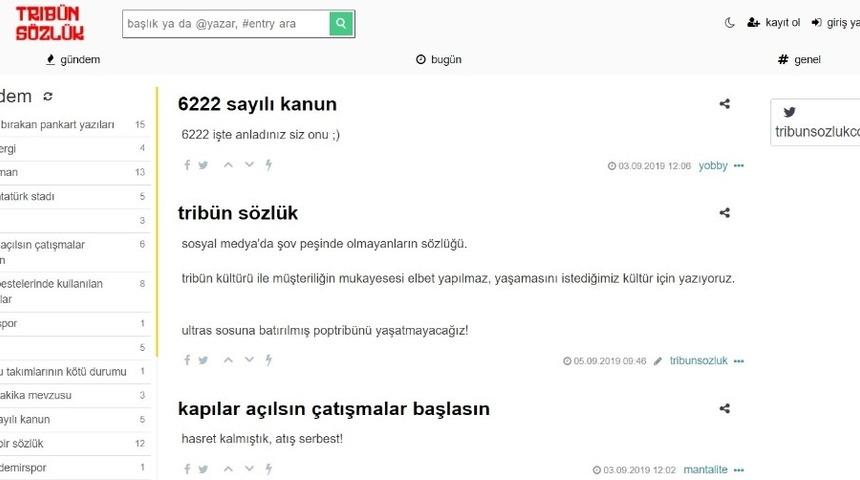Open the tribün sözlük heading

[x=238, y=213]
